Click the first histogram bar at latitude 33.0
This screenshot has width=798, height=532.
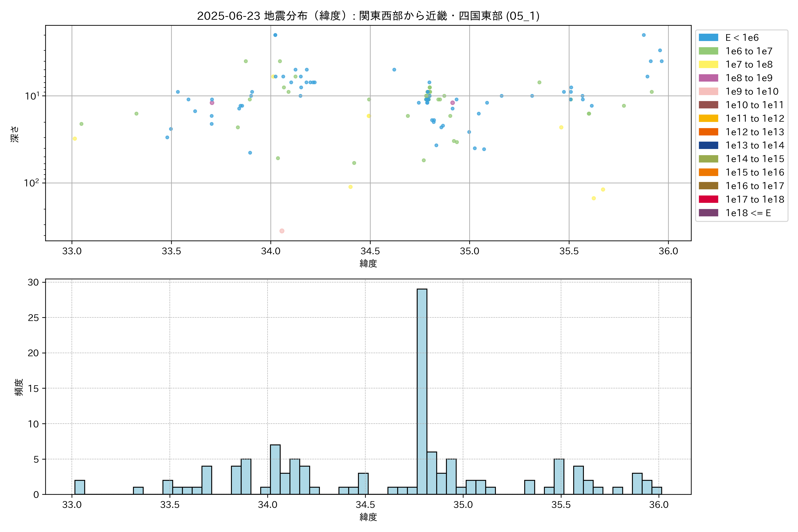pyautogui.click(x=80, y=487)
